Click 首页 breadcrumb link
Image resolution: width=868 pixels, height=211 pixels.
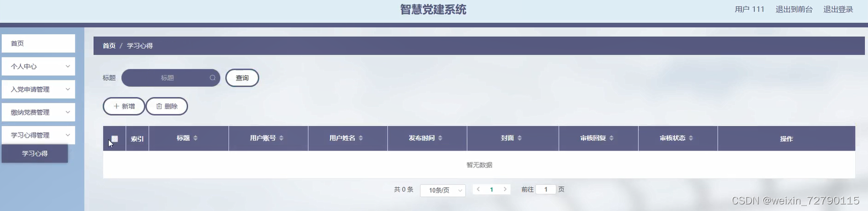pos(109,46)
